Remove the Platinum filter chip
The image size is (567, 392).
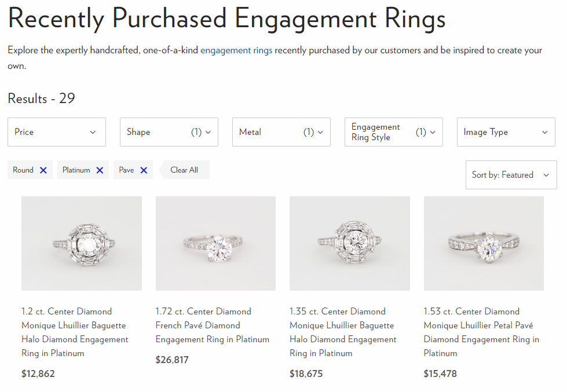click(100, 170)
